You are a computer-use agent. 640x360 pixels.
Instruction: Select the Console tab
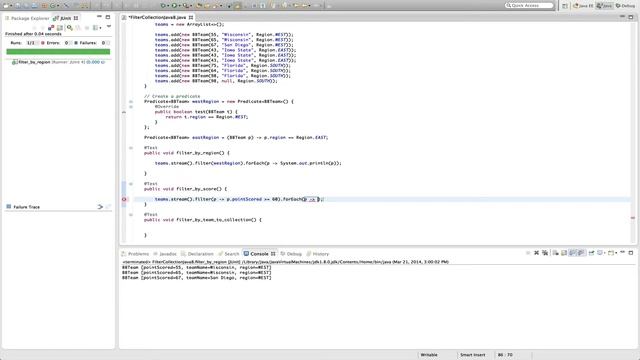click(259, 254)
